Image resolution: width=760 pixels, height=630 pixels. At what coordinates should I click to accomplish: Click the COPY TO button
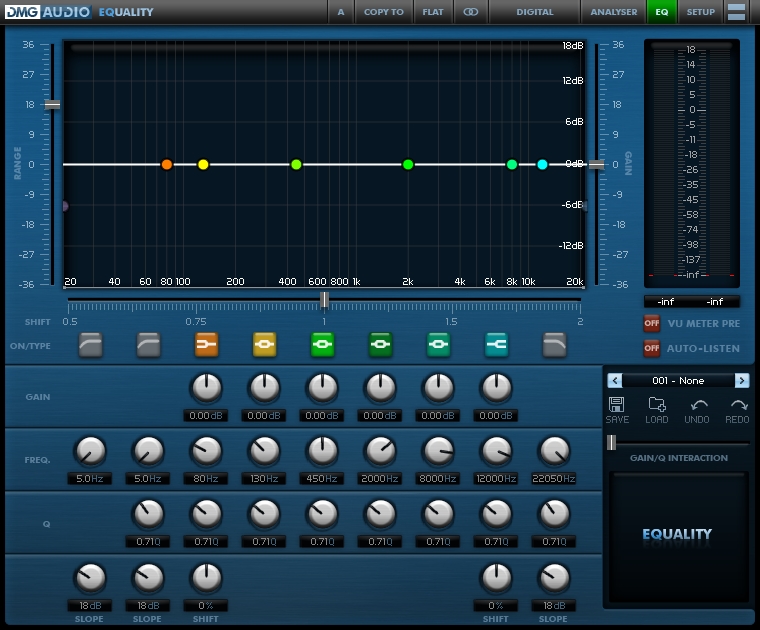(383, 12)
